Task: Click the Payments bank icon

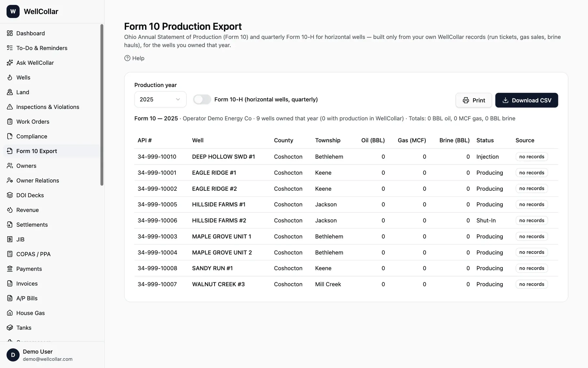Action: click(x=10, y=269)
